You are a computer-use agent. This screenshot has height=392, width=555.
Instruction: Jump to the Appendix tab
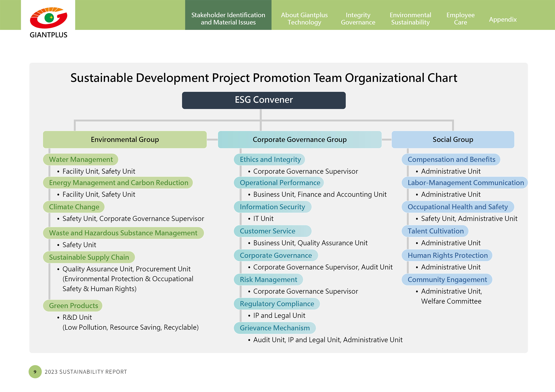click(503, 19)
